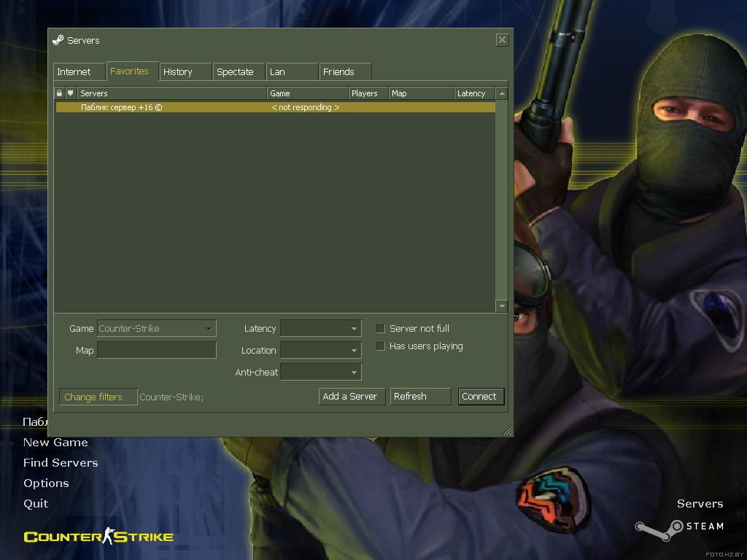Refresh the server list
The height and width of the screenshot is (560, 747).
click(420, 396)
